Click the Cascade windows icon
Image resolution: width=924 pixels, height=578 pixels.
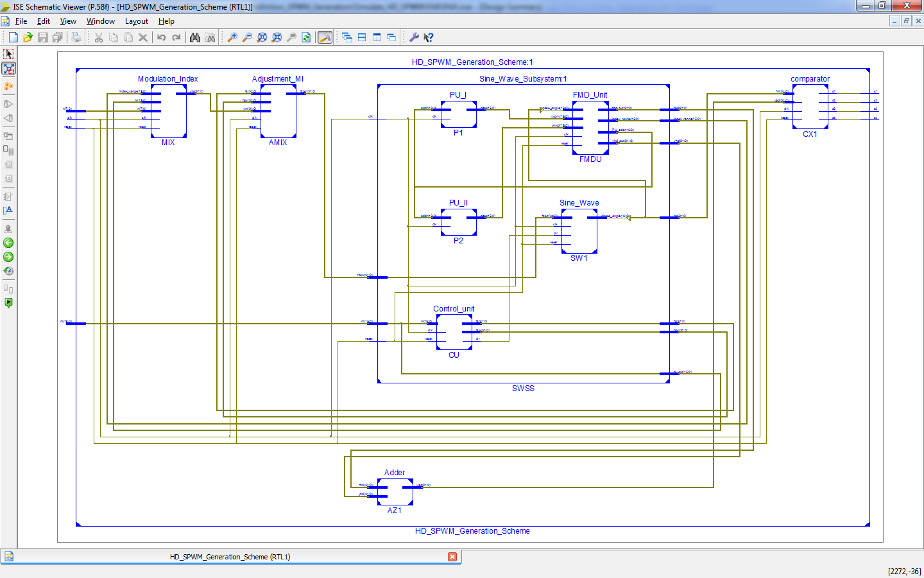click(x=347, y=37)
